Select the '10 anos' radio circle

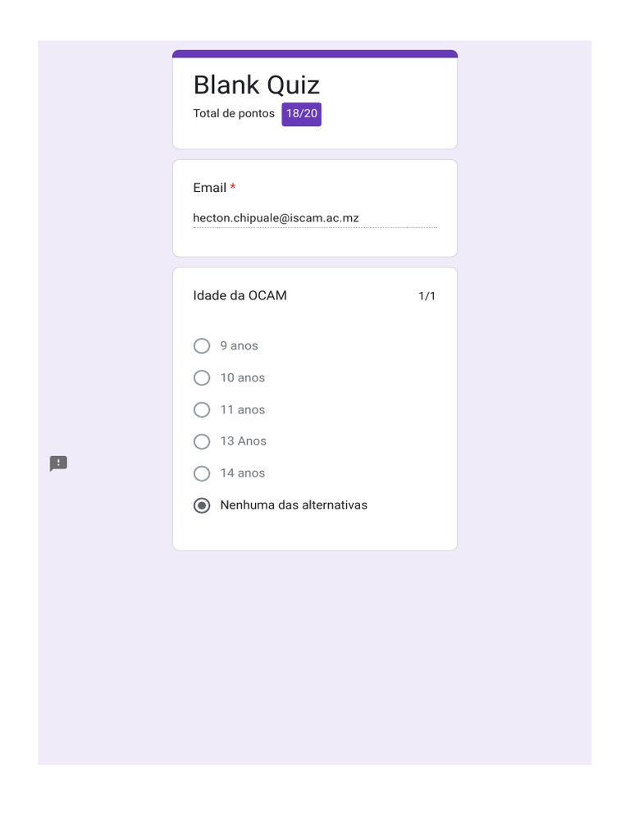click(202, 378)
